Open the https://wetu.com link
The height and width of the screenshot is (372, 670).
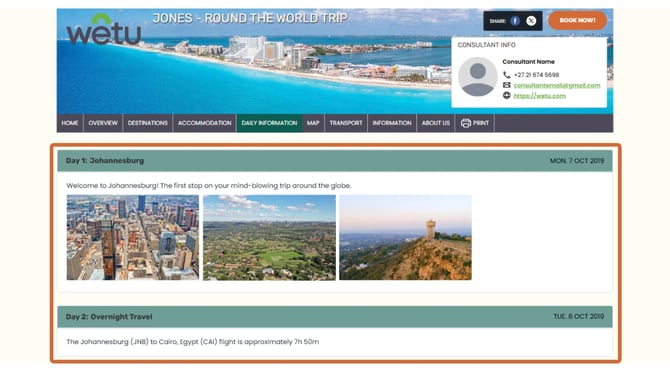(539, 96)
